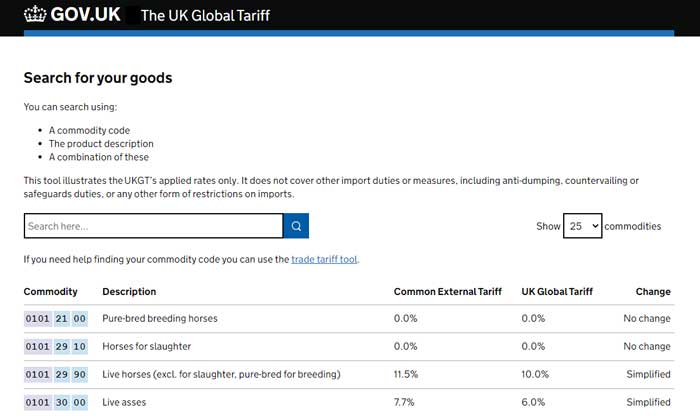Select the Horses for slaughter row description

tap(146, 346)
